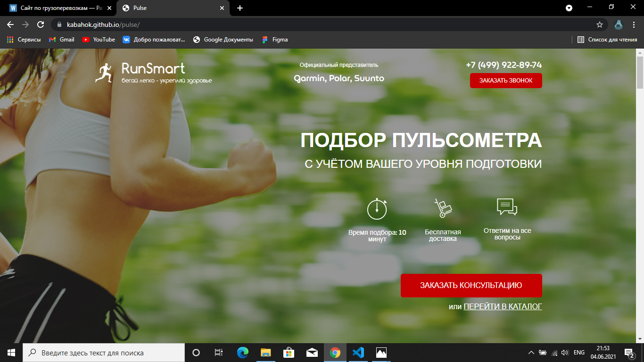Viewport: 644px width, 362px height.
Task: Open Cortana circle on taskbar
Action: coord(196,353)
